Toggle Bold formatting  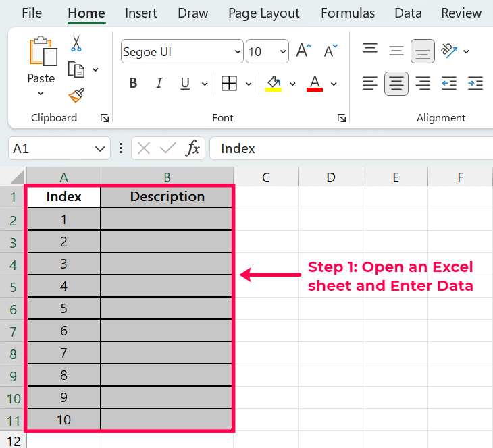(133, 83)
